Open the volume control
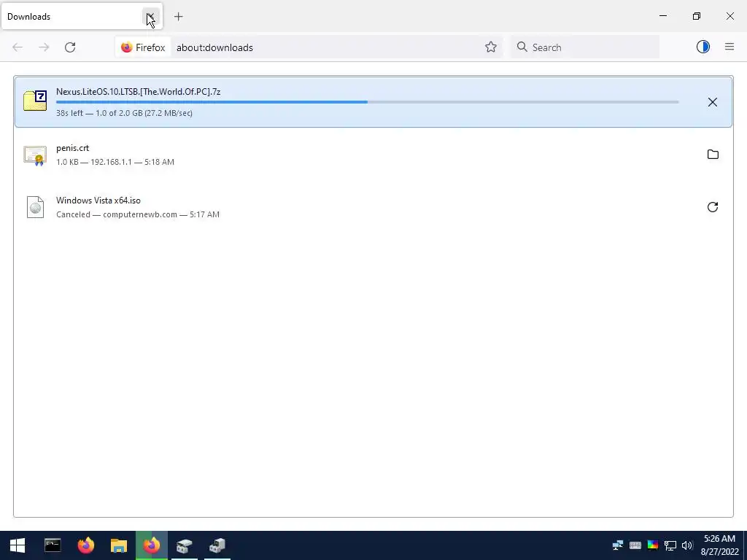 (687, 545)
